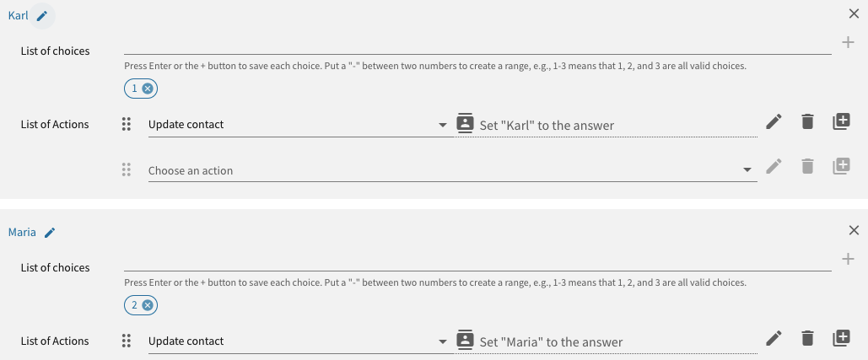Delete Karl's Update contact action
Screen dimensions: 868x360
coord(807,122)
